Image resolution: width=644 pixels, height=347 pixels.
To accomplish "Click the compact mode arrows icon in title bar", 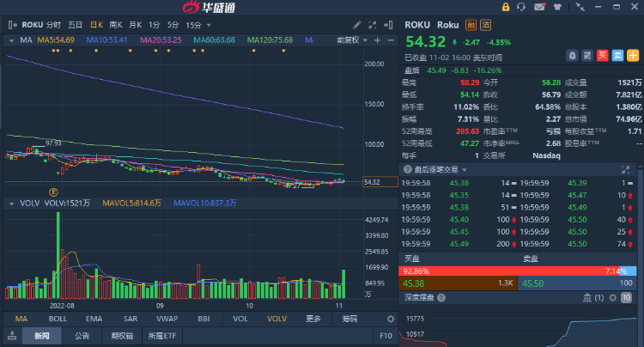I will point(580,7).
